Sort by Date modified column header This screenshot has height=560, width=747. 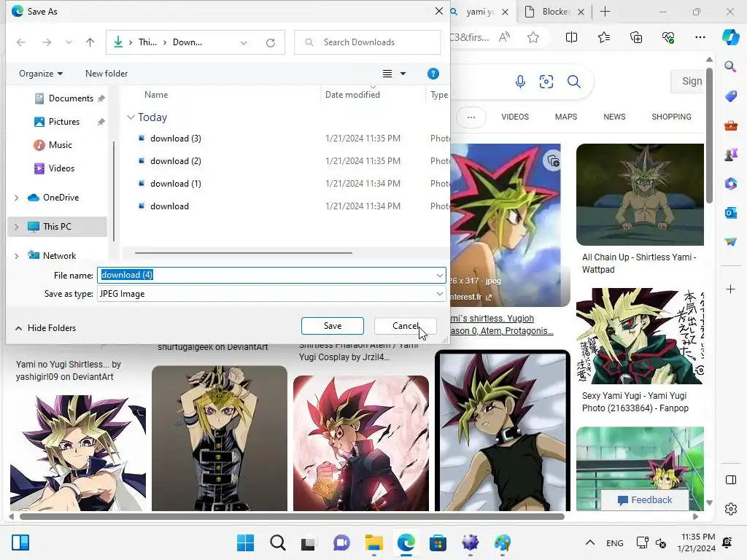point(352,94)
